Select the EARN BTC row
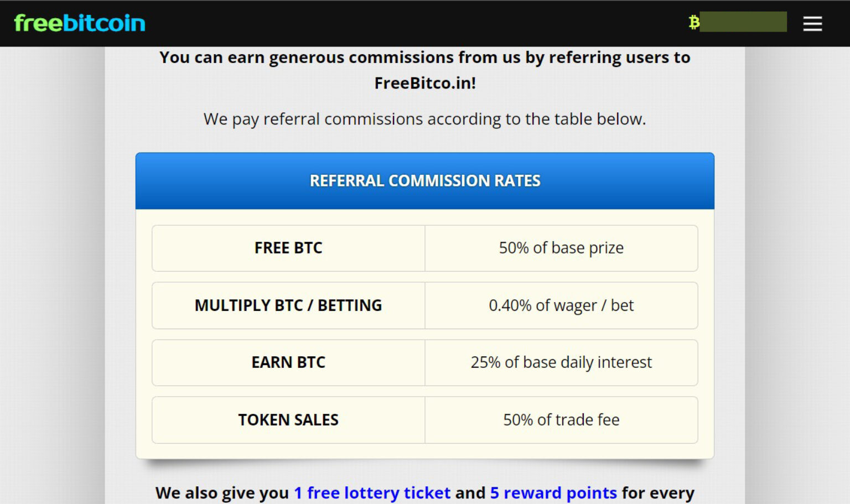This screenshot has height=504, width=850. click(288, 362)
